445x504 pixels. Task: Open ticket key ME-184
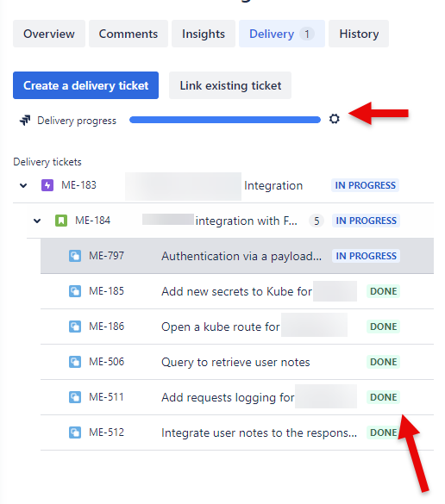92,221
